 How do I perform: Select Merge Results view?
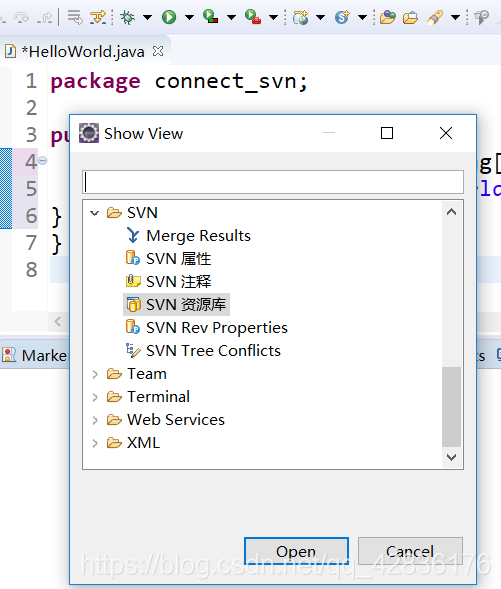click(x=198, y=236)
